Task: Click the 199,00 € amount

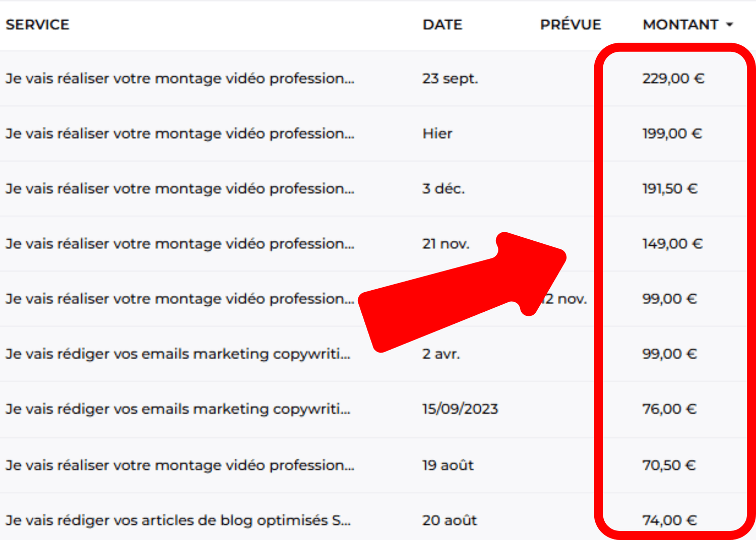Action: pyautogui.click(x=672, y=133)
